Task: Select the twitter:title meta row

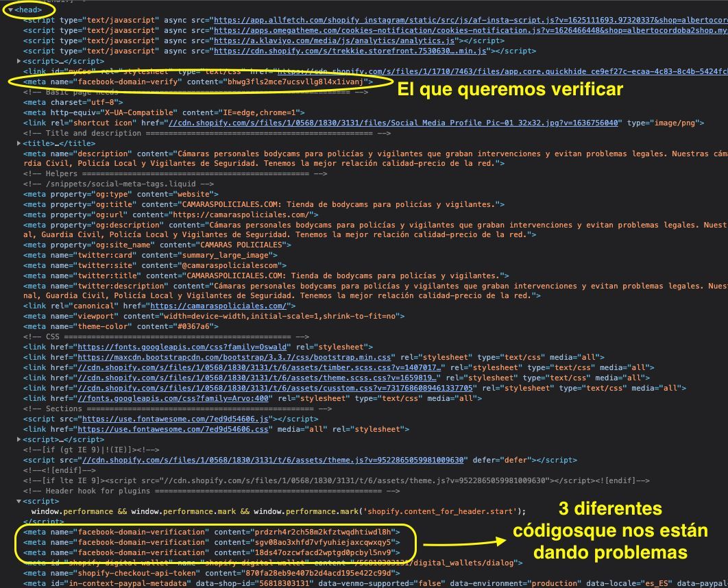Action: point(266,275)
